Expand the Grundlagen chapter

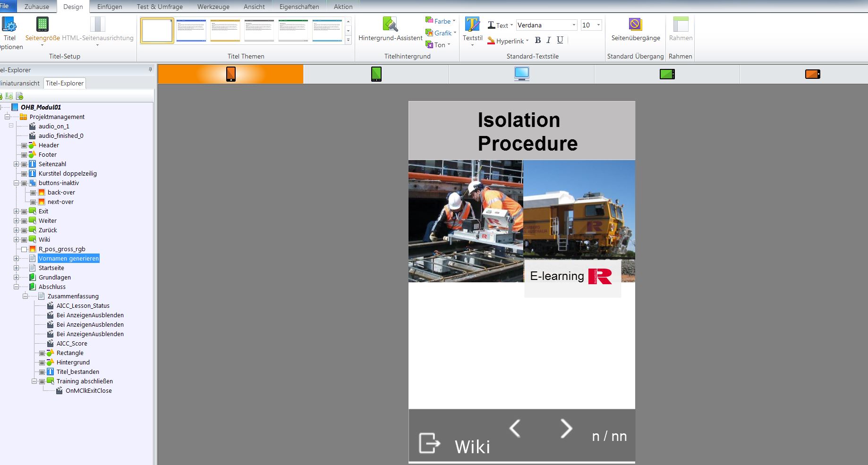16,277
